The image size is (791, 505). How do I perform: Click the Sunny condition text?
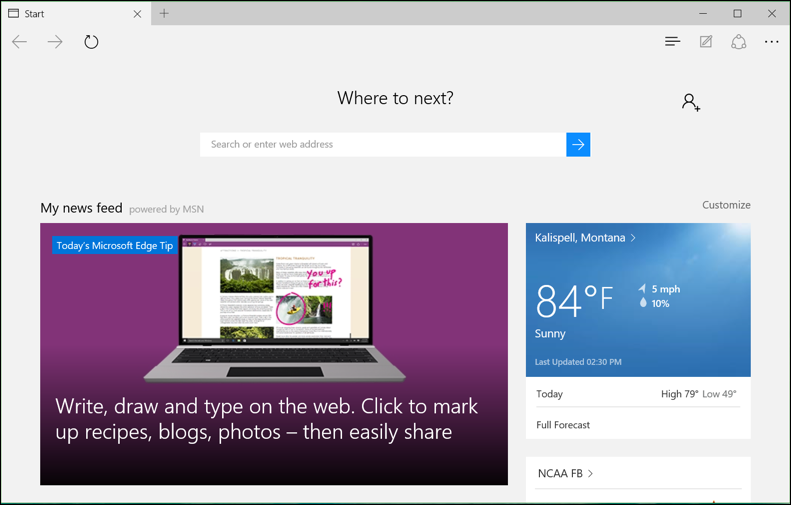coord(550,333)
